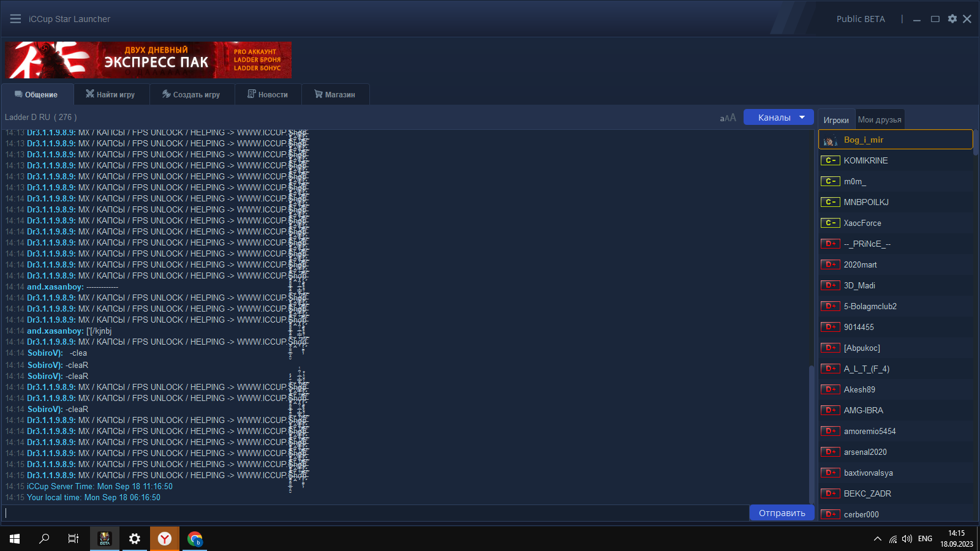Select player [Abpukoc] in the list

[x=895, y=348]
